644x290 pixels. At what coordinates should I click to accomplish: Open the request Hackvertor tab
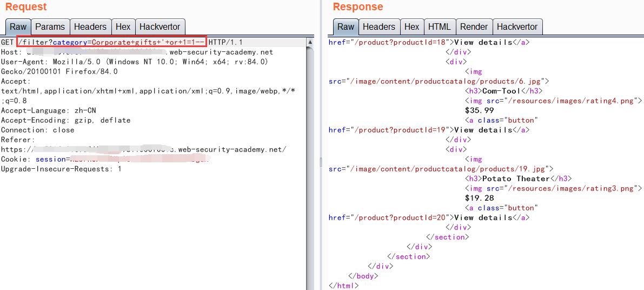click(x=160, y=27)
